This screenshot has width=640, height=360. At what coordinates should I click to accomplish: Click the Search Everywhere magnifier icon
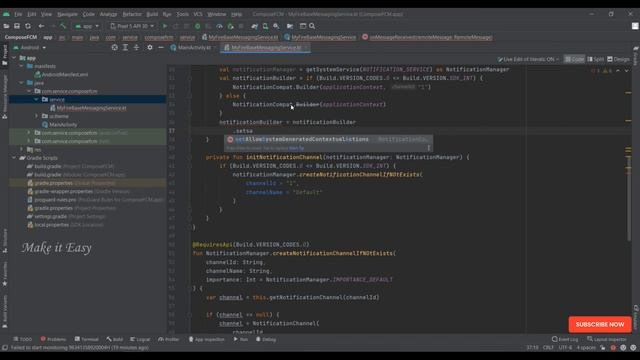pos(312,26)
